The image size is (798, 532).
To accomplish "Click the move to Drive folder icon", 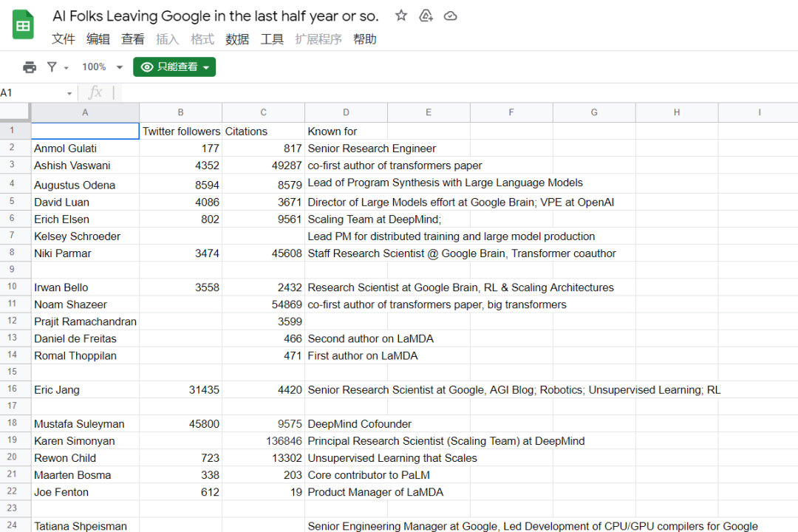I will pyautogui.click(x=426, y=16).
